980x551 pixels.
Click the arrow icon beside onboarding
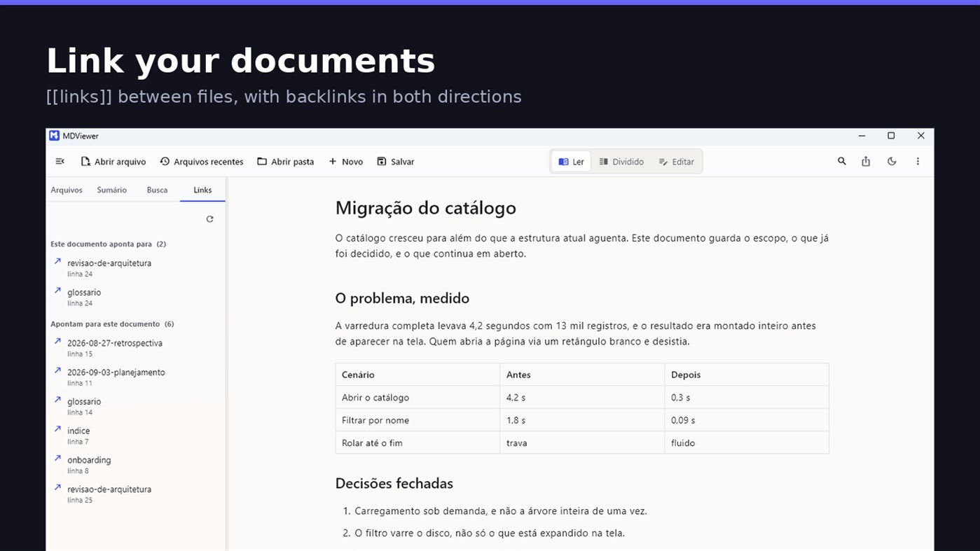click(57, 459)
